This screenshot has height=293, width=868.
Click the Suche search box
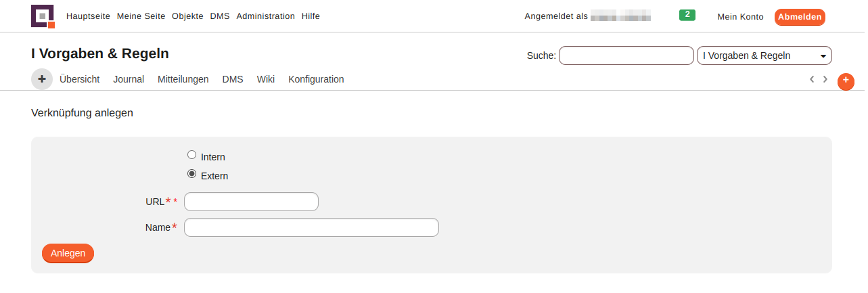(x=626, y=55)
